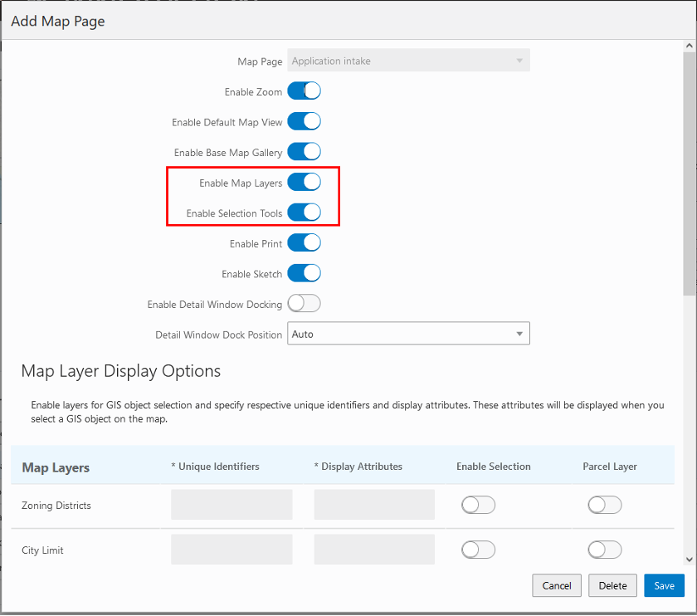Viewport: 697px width, 616px height.
Task: Click the Zoning Districts row label
Action: pyautogui.click(x=56, y=506)
